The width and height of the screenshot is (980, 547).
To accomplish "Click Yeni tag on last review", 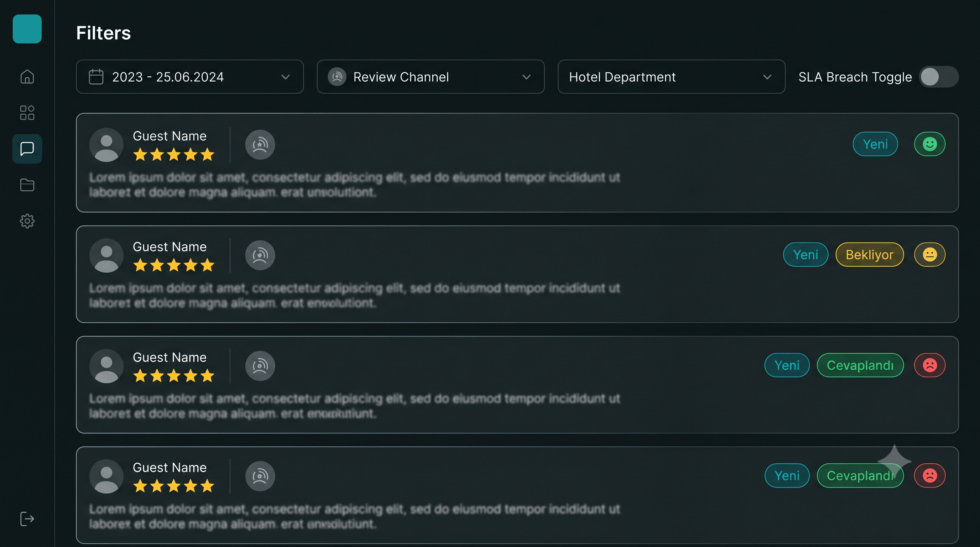I will coord(787,475).
